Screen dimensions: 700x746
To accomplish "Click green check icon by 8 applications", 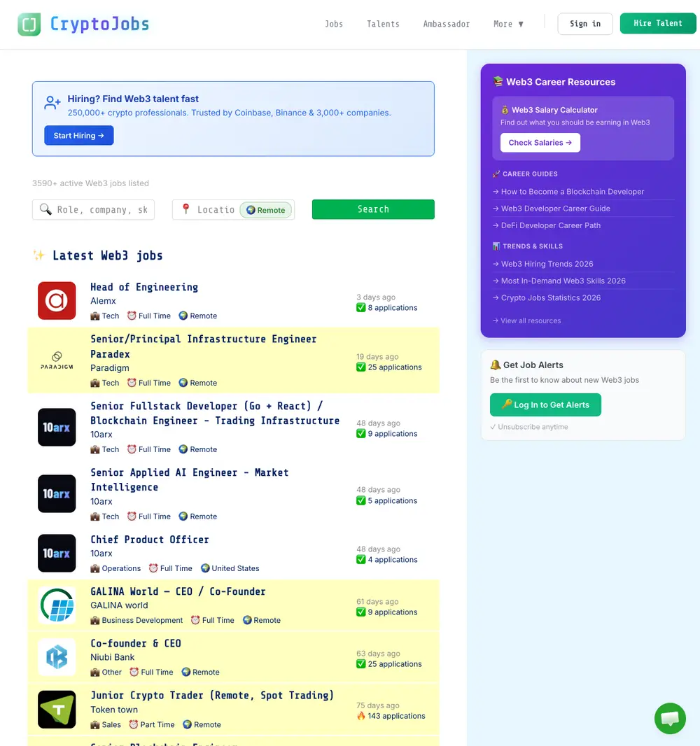I will [361, 308].
